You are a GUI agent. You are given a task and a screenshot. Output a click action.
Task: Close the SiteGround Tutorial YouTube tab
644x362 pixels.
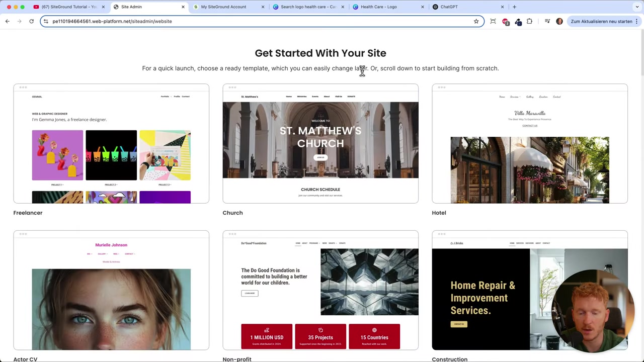click(103, 7)
